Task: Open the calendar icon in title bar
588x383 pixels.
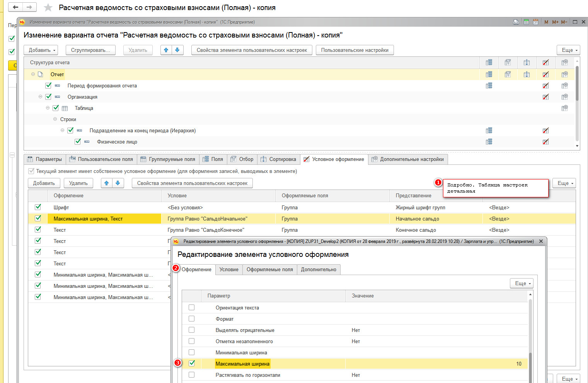Action: pyautogui.click(x=535, y=22)
